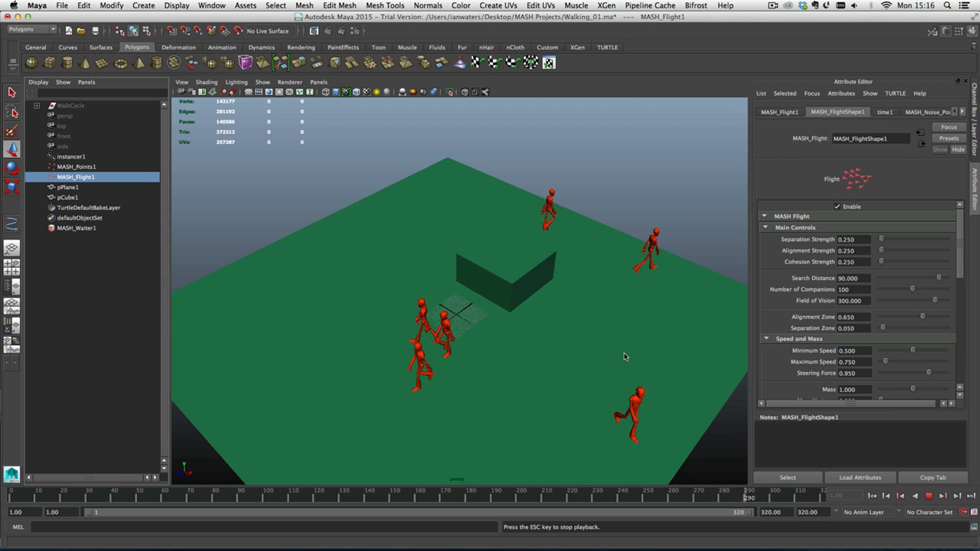Click the Hide button in Attribute Editor
Viewport: 980px width, 551px height.
958,149
